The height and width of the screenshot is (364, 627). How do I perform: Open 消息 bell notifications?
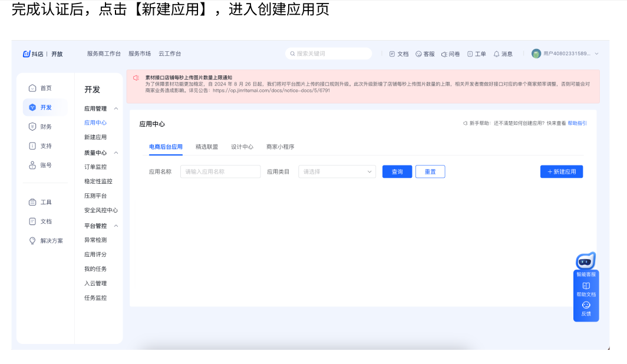pyautogui.click(x=503, y=54)
